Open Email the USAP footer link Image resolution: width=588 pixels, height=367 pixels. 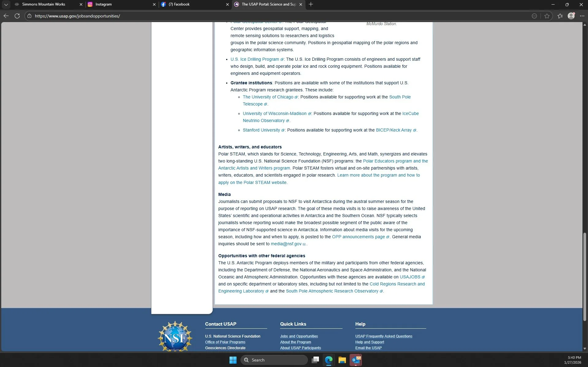click(368, 348)
